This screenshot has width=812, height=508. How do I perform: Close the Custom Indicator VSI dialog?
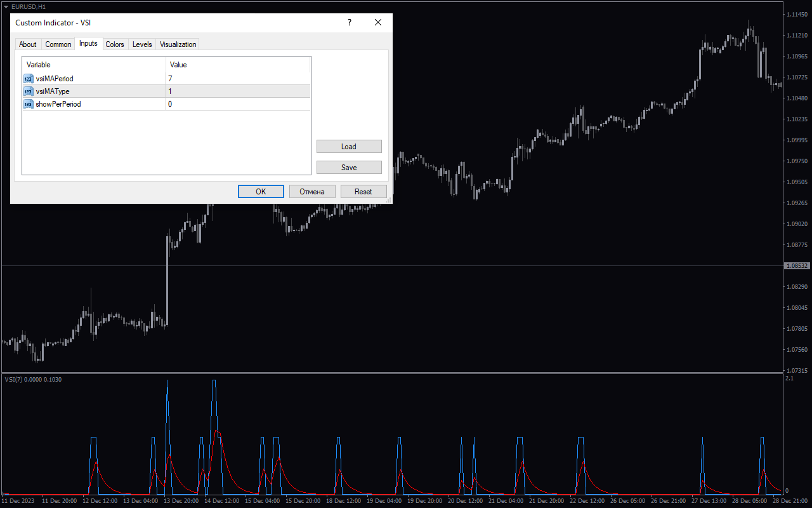click(378, 22)
